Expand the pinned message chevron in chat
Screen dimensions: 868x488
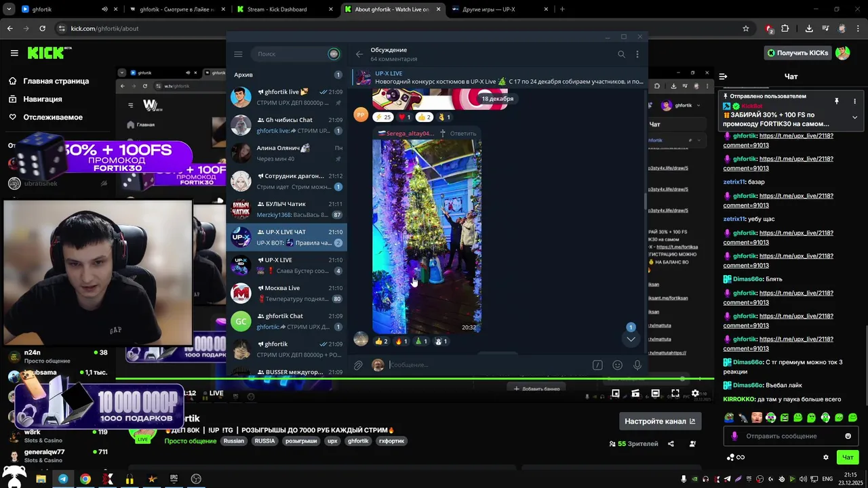(854, 117)
